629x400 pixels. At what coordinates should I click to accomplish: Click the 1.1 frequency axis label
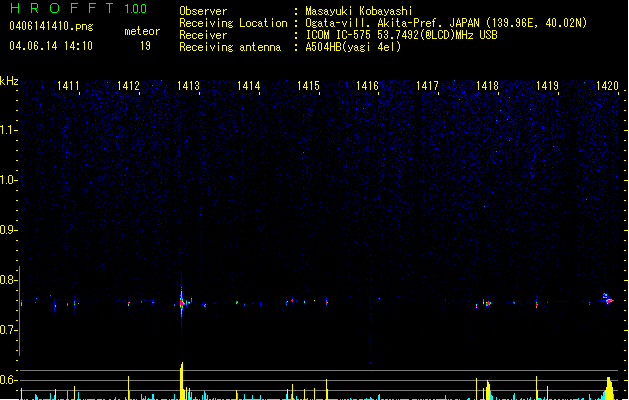tap(7, 130)
